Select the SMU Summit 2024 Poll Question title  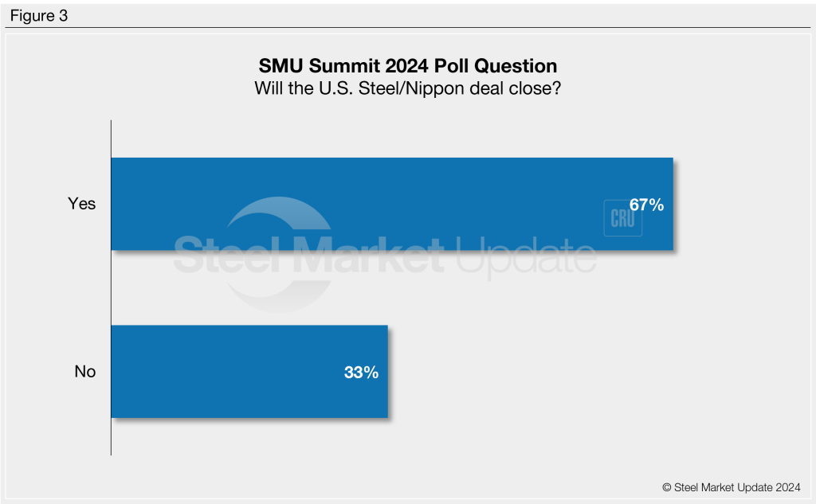click(x=408, y=65)
